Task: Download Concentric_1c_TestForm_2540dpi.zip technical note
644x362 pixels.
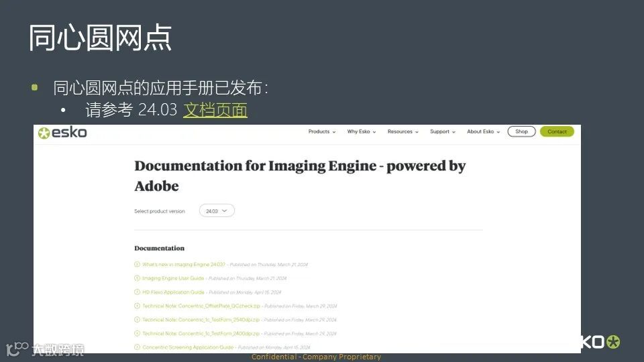Action: (201, 320)
